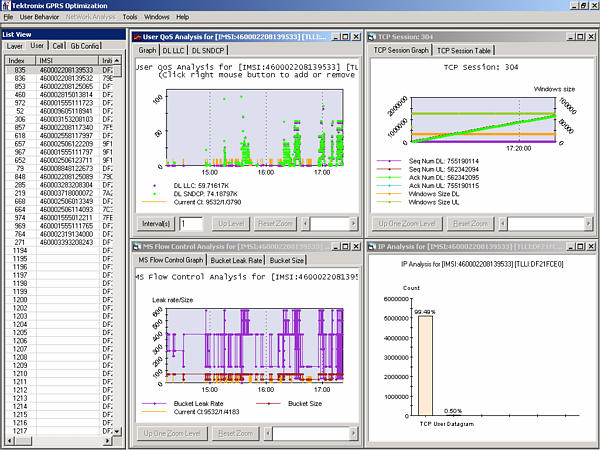Click right arrow of QoS graph scrollbar
This screenshot has width=600, height=450.
click(354, 223)
